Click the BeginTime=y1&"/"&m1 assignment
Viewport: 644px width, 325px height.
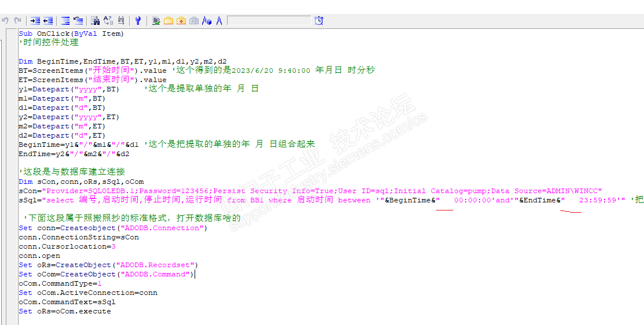coord(78,145)
